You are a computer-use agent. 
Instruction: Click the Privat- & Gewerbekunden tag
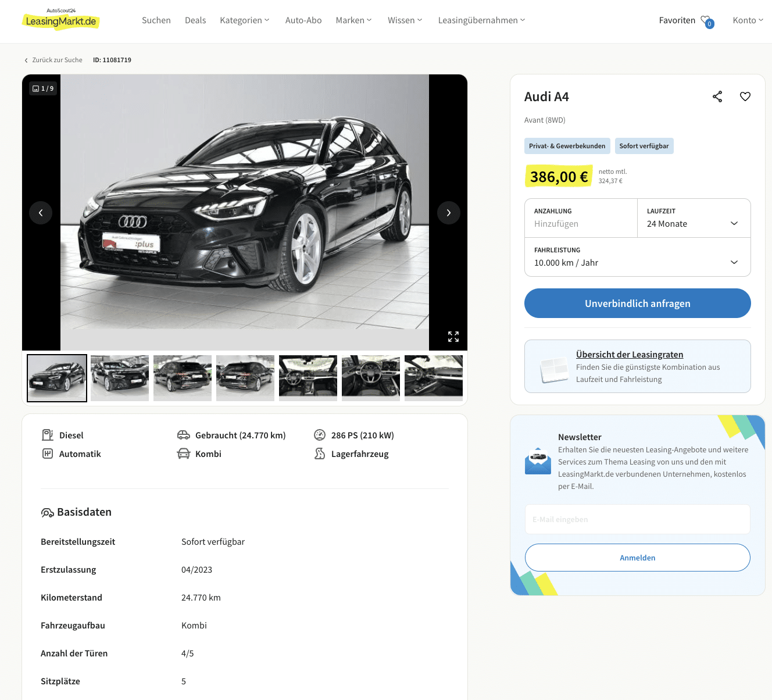pyautogui.click(x=567, y=146)
